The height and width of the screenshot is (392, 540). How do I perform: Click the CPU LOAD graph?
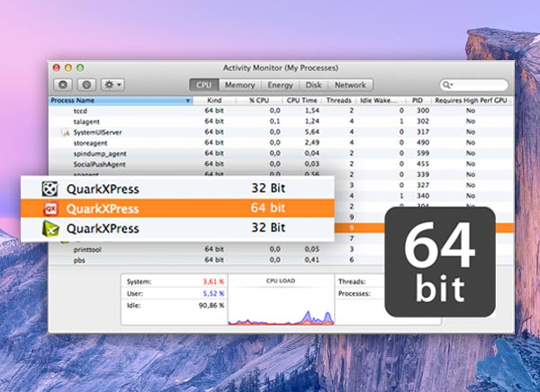[x=281, y=299]
